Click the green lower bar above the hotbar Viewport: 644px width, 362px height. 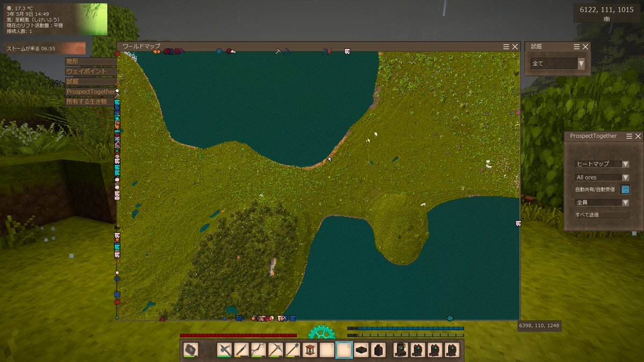(406, 335)
